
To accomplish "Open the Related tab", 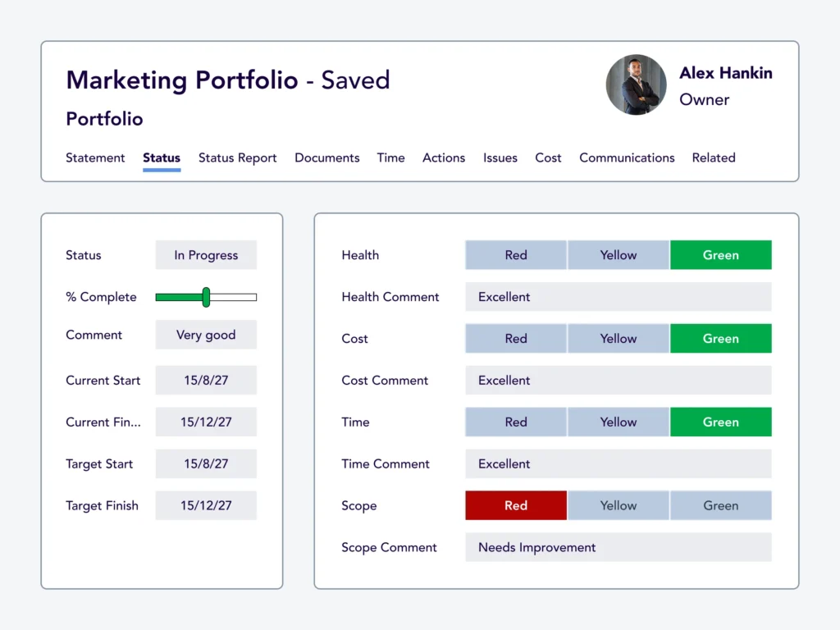I will pos(713,157).
